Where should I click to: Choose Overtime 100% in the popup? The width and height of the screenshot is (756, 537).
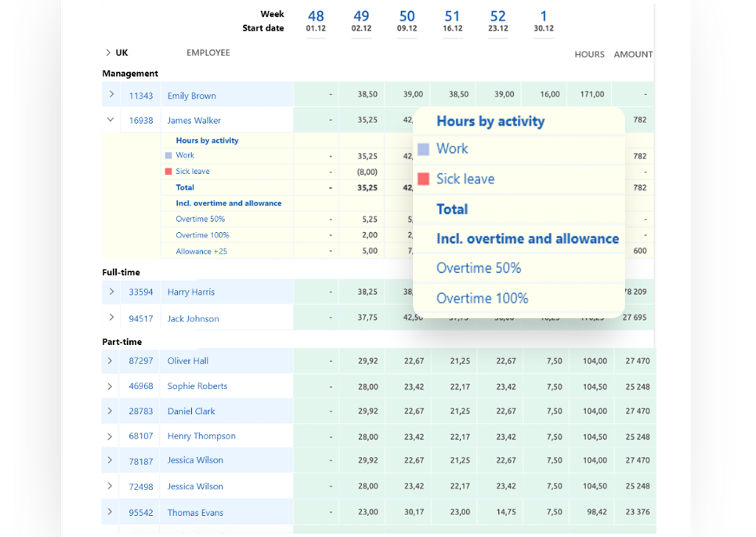tap(482, 298)
